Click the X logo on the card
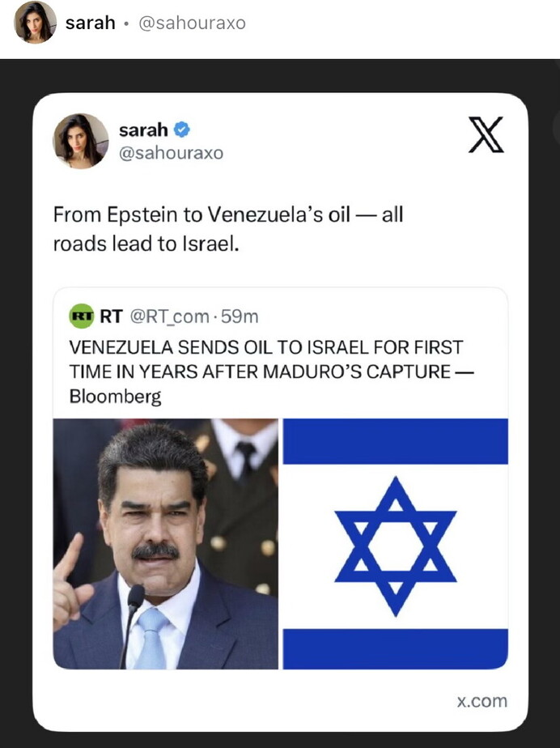Viewport: 560px width, 748px height. (x=486, y=135)
